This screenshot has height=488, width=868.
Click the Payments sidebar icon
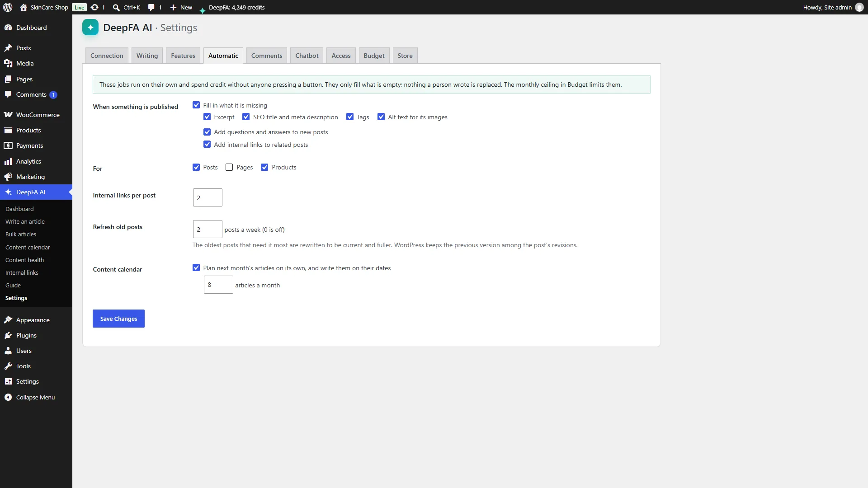click(x=8, y=145)
